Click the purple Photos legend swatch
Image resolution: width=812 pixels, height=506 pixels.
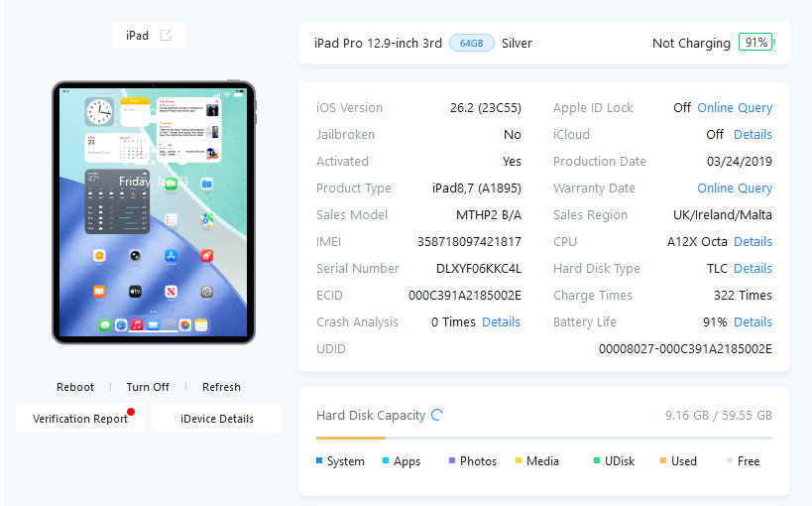coord(451,460)
